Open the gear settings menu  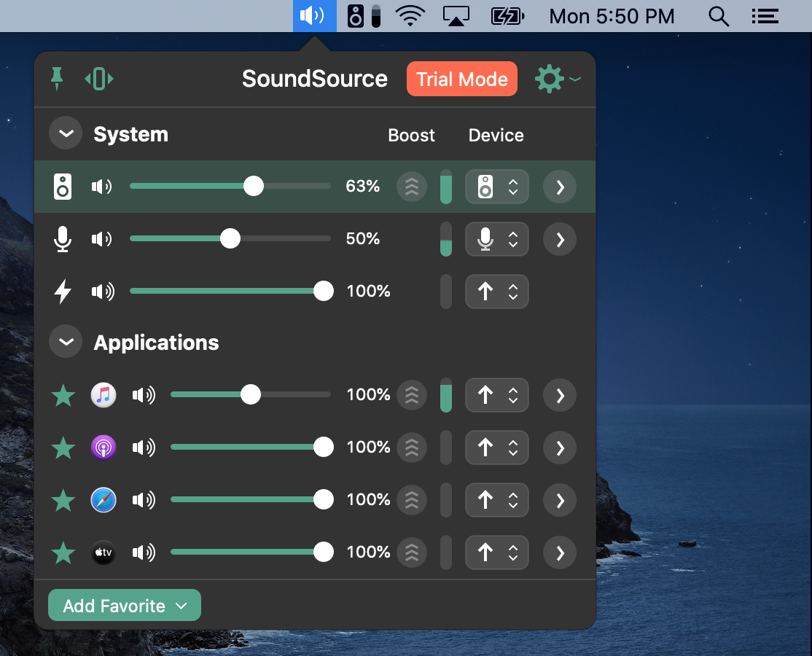(557, 79)
